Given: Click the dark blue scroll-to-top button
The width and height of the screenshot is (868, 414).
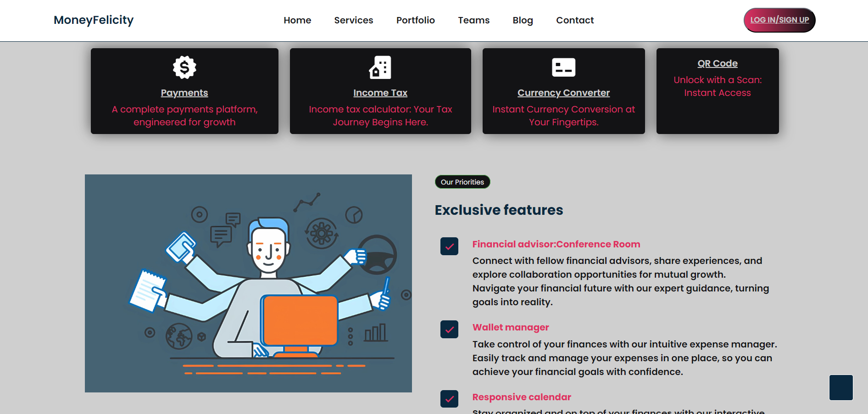Looking at the screenshot, I should coord(841,387).
